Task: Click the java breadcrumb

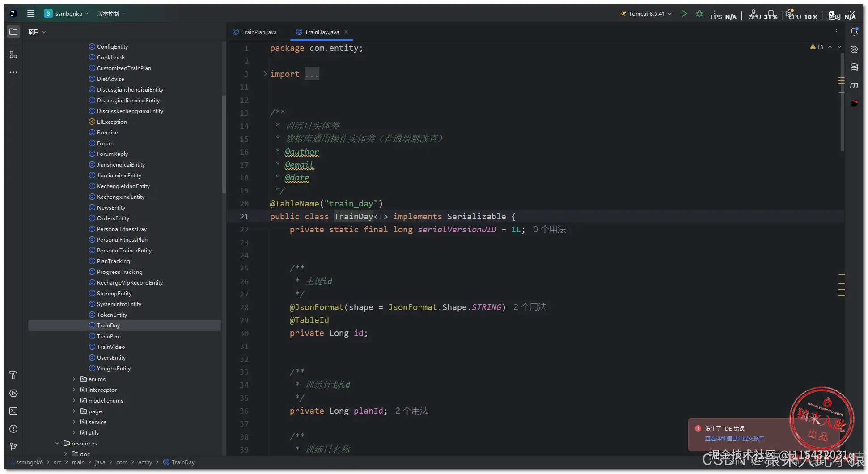Action: coord(100,462)
